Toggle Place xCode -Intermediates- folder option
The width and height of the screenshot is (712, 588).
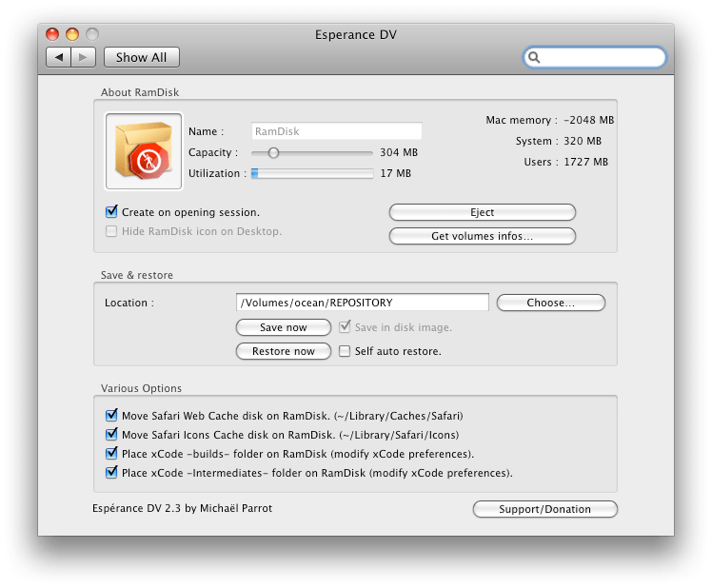pos(111,472)
